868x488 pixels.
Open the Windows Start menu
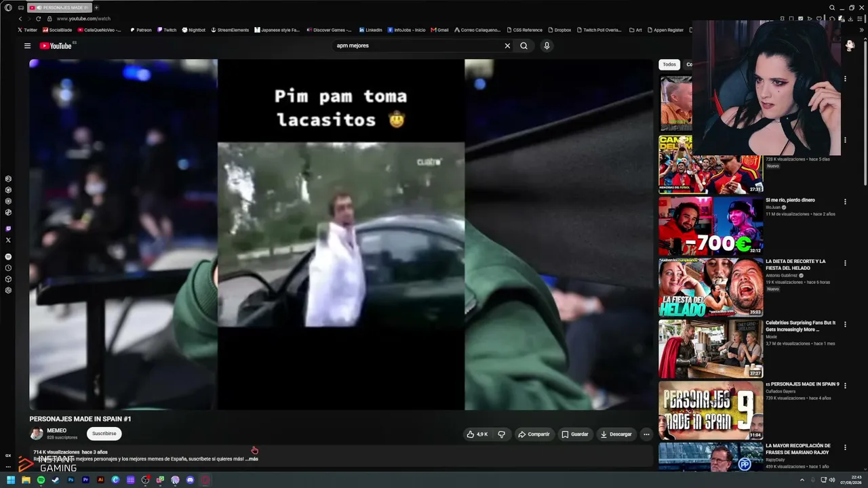click(11, 480)
